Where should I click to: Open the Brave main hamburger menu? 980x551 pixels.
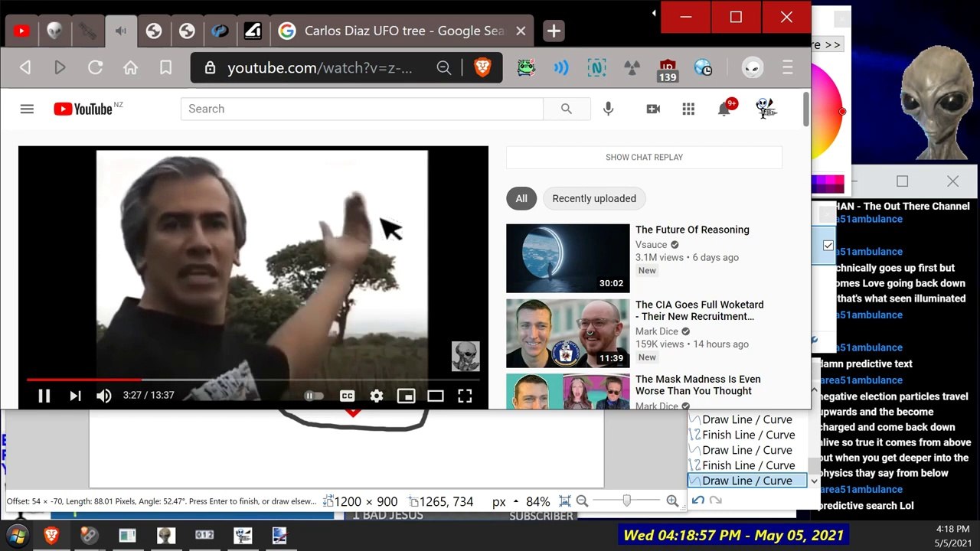[787, 68]
